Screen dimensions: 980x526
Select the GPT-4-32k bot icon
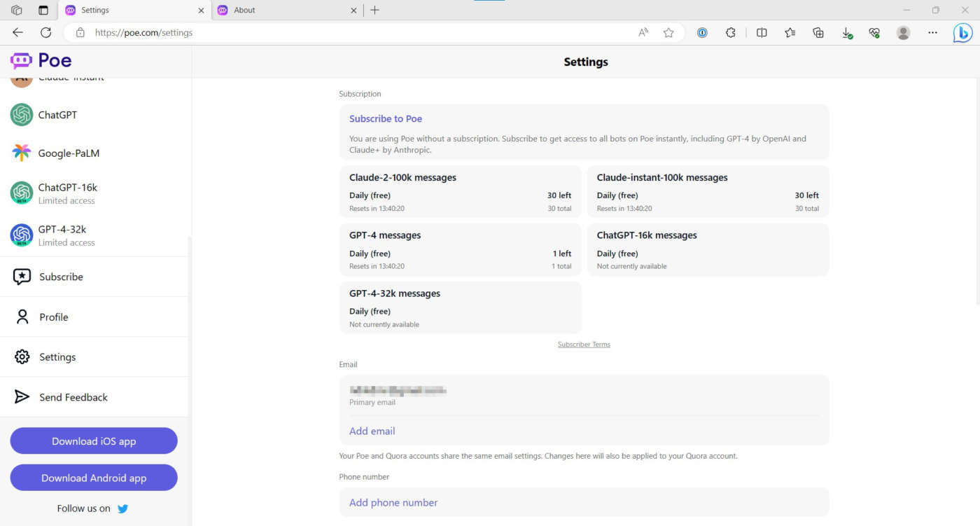tap(22, 235)
